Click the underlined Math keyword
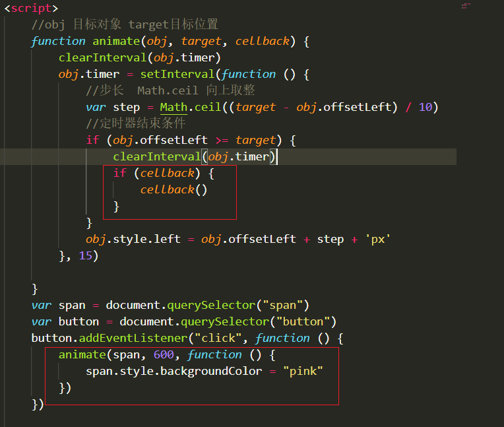 [173, 107]
